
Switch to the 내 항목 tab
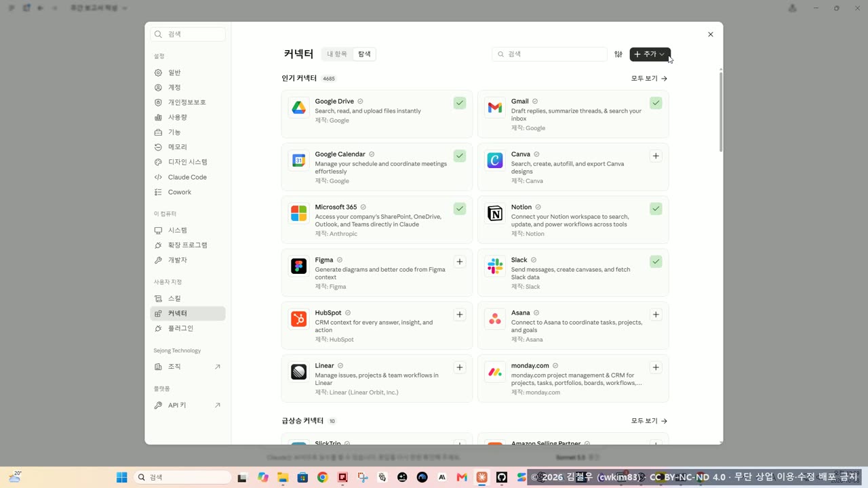(x=337, y=54)
